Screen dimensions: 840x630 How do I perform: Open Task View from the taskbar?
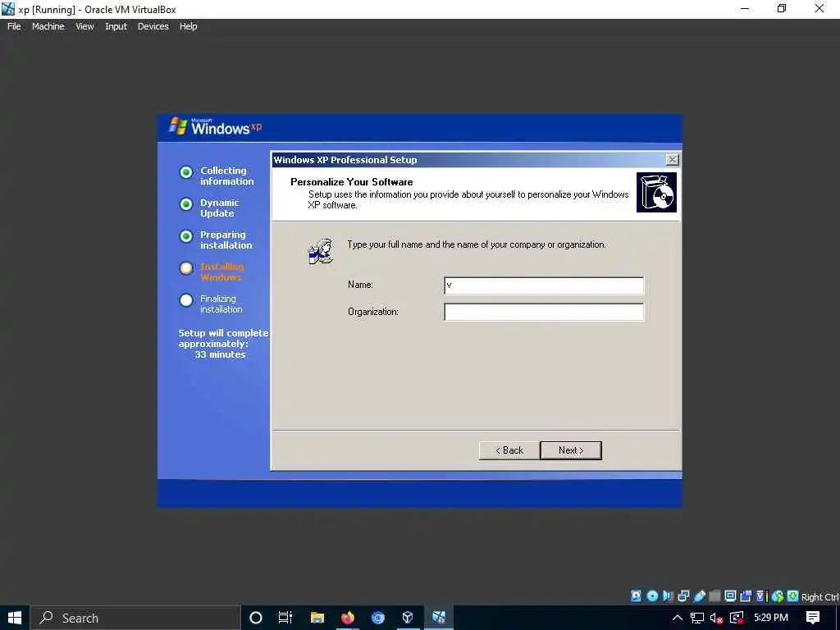tap(285, 618)
